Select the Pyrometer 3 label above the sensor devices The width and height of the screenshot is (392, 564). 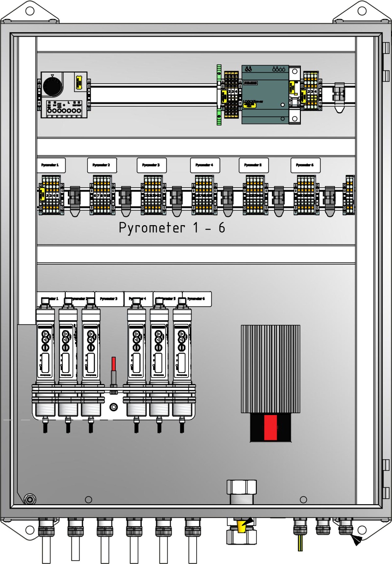click(x=109, y=299)
